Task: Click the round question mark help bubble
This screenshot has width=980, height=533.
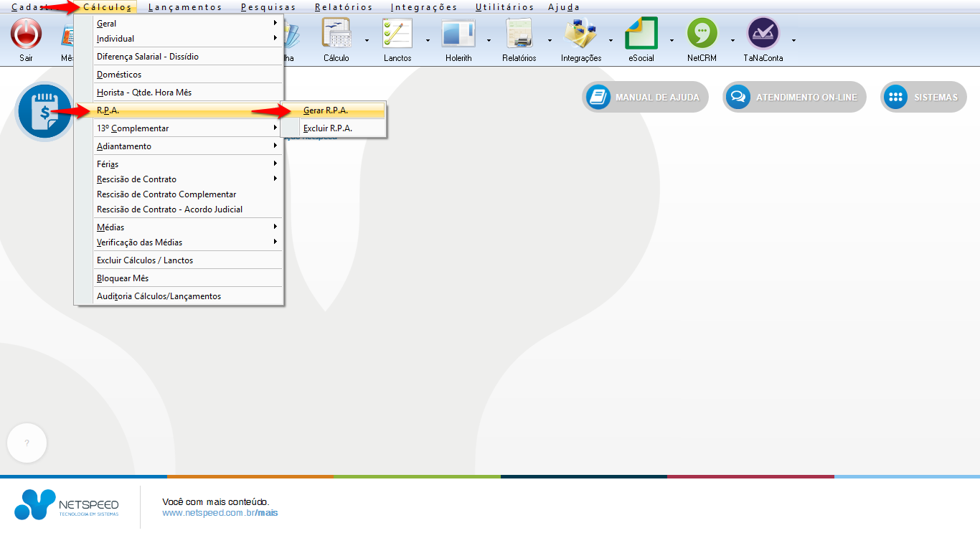Action: 27,443
